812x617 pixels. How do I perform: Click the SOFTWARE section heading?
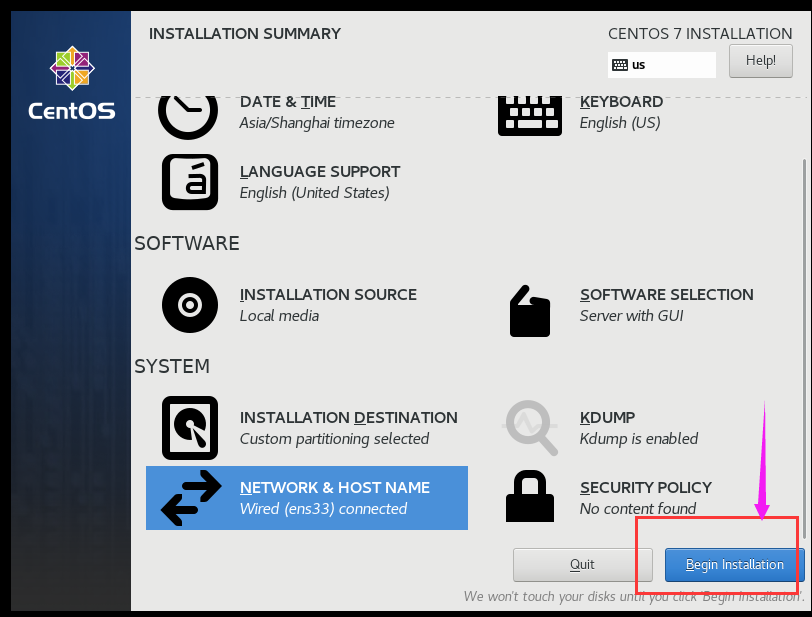187,243
